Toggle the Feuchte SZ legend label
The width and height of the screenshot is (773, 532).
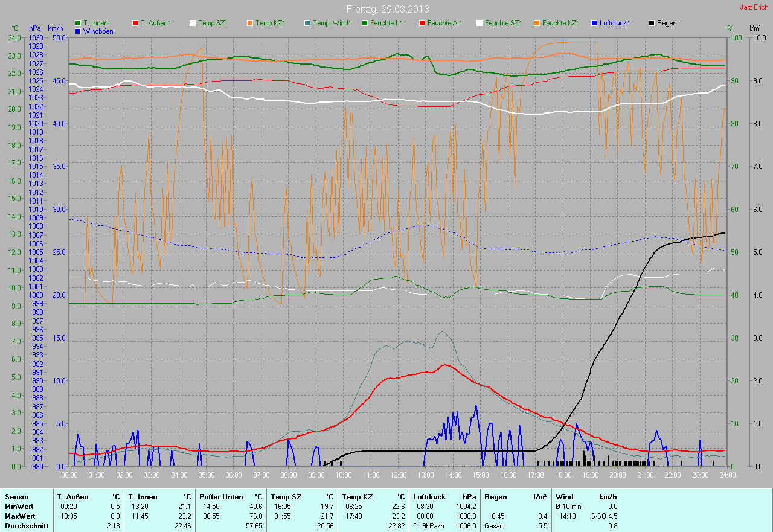coord(502,23)
